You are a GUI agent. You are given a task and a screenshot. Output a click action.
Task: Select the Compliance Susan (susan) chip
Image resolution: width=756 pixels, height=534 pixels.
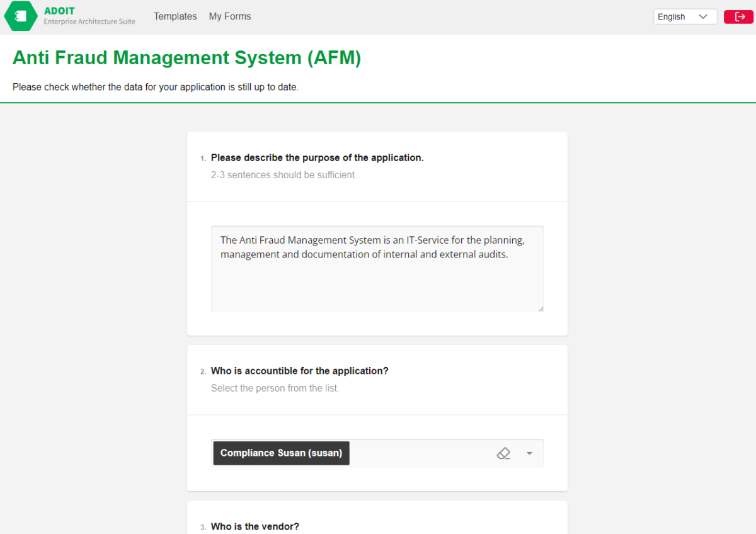(x=281, y=453)
